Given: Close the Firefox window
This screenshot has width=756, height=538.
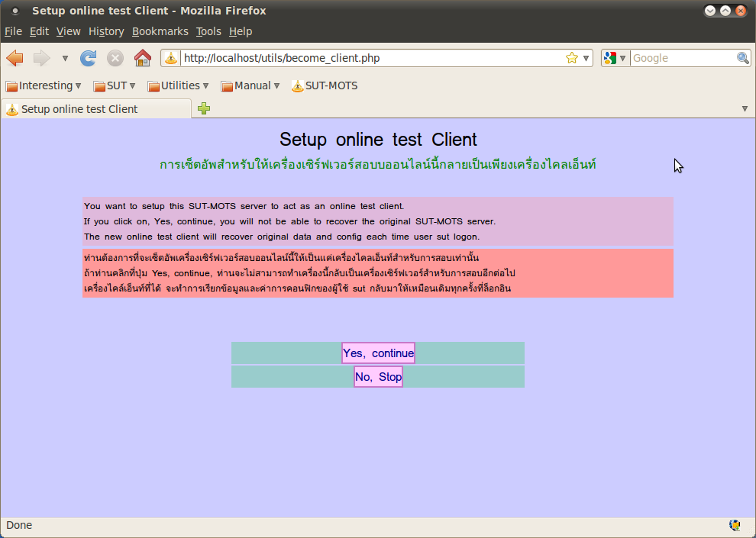Looking at the screenshot, I should pos(741,11).
